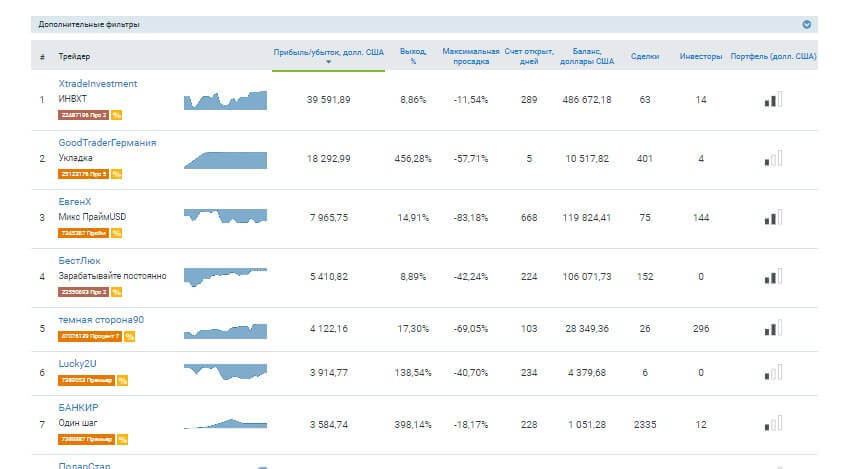844x469 pixels.
Task: Sort table by Инвесторы column header
Action: tap(700, 57)
